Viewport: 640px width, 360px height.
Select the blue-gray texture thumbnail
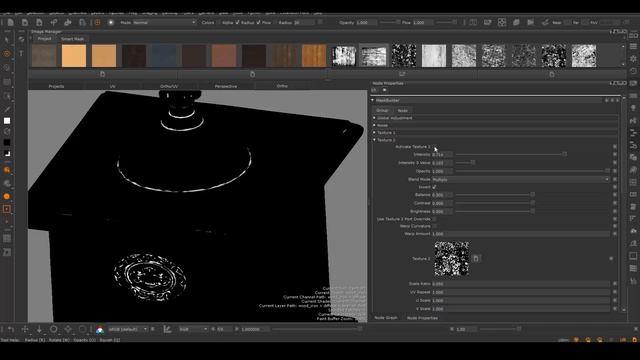[x=164, y=56]
